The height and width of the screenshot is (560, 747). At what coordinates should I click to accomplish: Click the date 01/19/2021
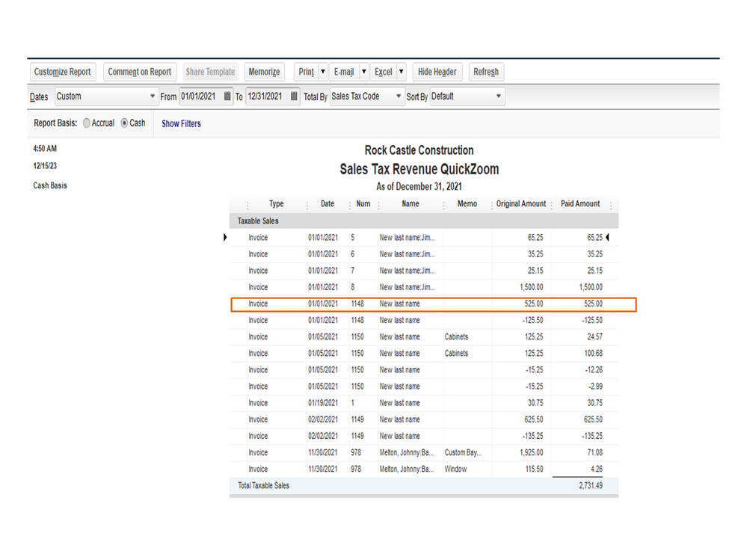click(323, 403)
